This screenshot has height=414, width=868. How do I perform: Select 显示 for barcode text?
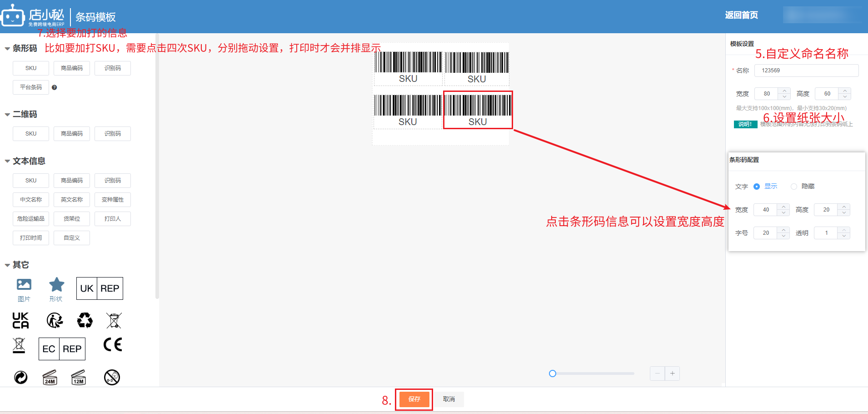point(766,186)
